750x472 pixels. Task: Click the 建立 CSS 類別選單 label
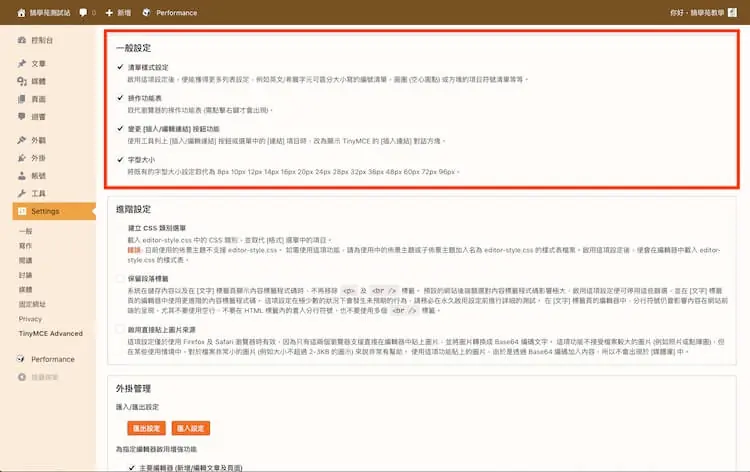157,228
